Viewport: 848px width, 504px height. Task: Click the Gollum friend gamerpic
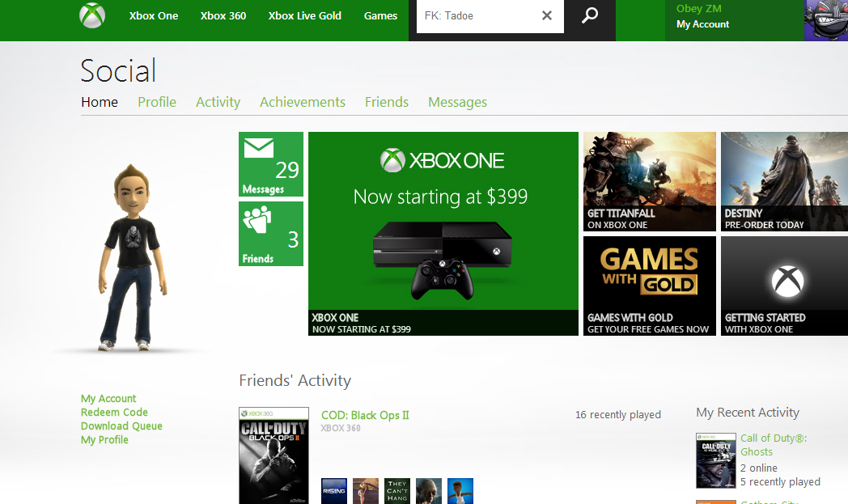[429, 491]
